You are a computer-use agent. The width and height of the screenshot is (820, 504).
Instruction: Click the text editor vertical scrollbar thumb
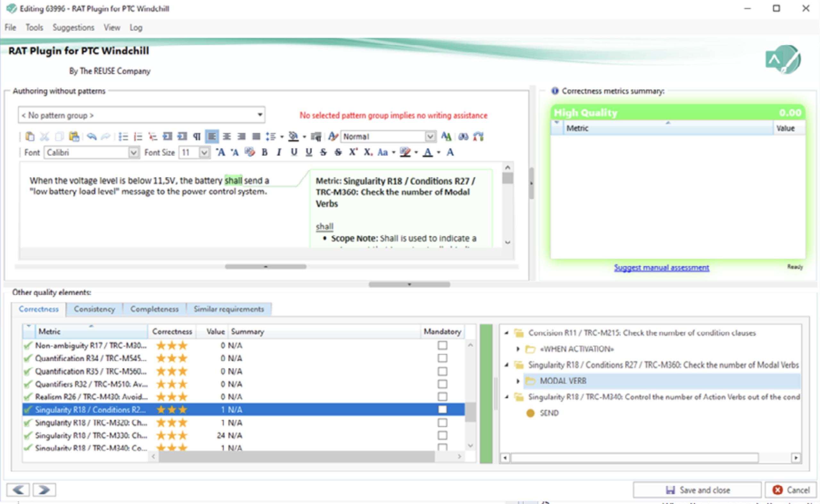point(508,178)
